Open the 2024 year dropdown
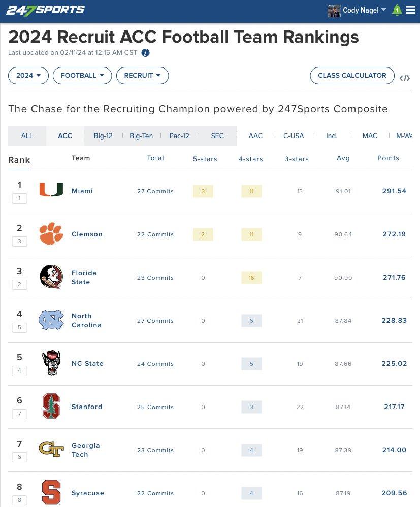420x507 pixels. [x=28, y=76]
